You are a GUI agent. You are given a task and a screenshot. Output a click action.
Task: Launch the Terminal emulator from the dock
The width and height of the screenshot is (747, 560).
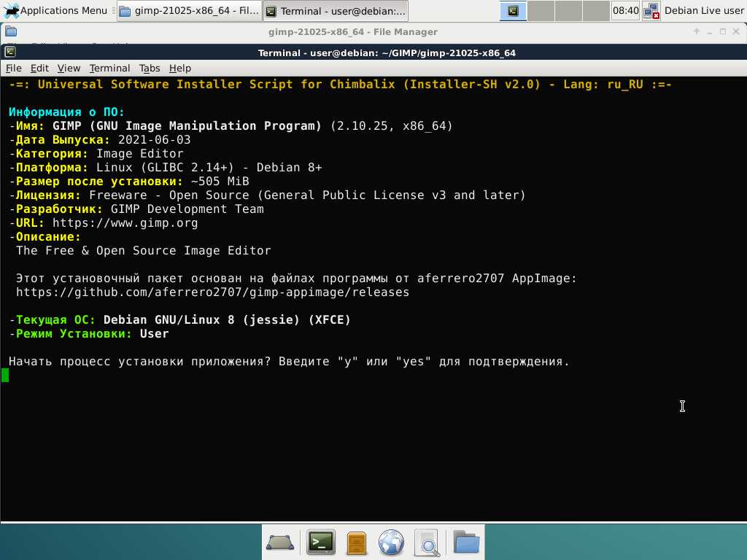(321, 542)
